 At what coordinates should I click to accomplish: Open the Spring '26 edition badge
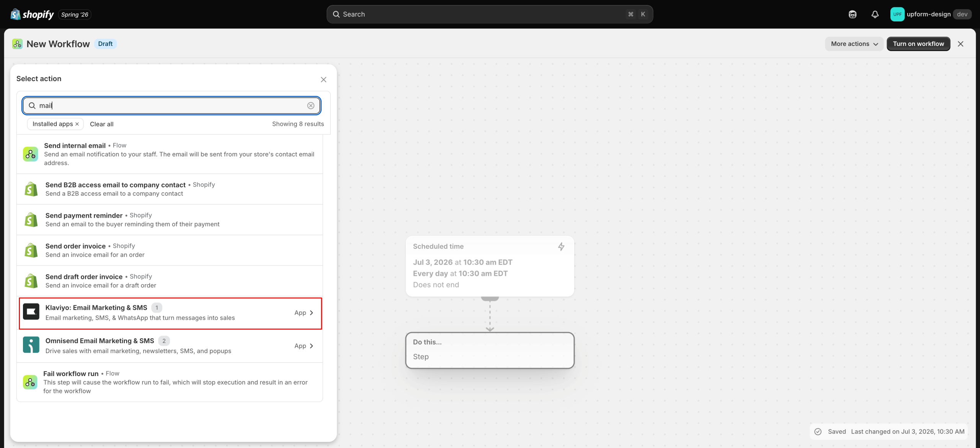[x=75, y=15]
